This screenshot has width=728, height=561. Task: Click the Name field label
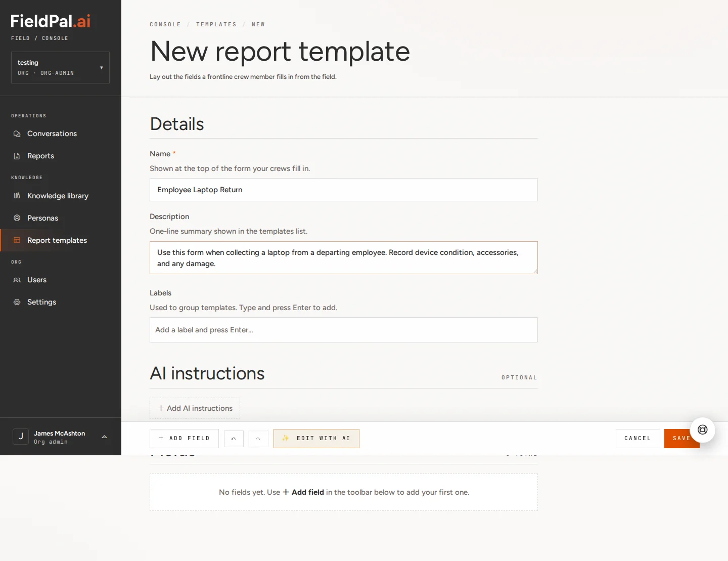coord(160,154)
